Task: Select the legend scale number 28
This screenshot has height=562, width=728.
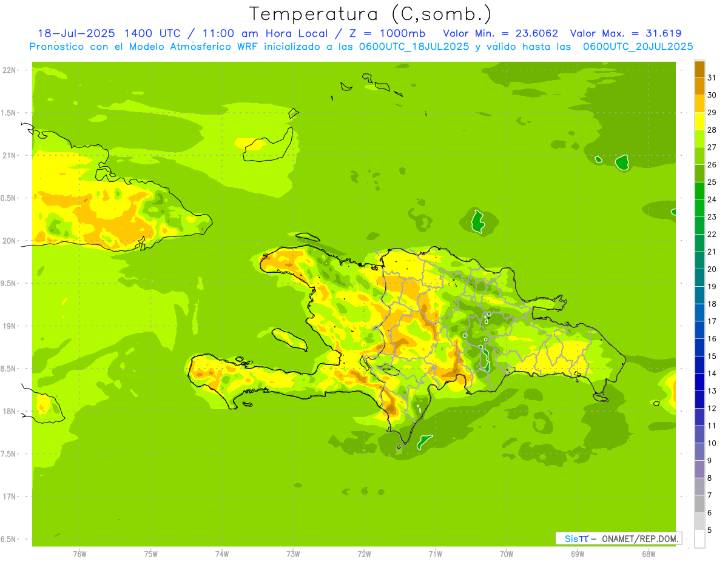Action: pyautogui.click(x=712, y=130)
